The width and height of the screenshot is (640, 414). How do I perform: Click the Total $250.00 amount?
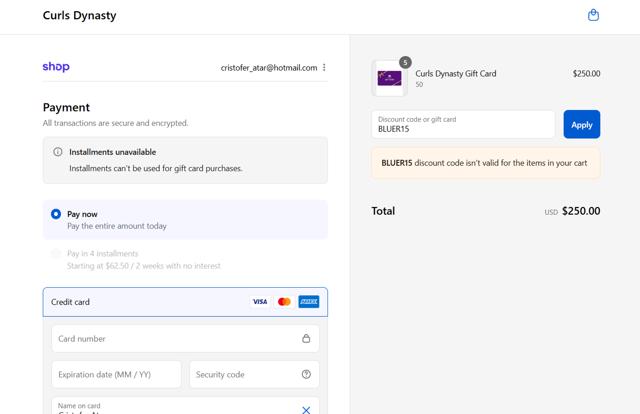tap(581, 211)
